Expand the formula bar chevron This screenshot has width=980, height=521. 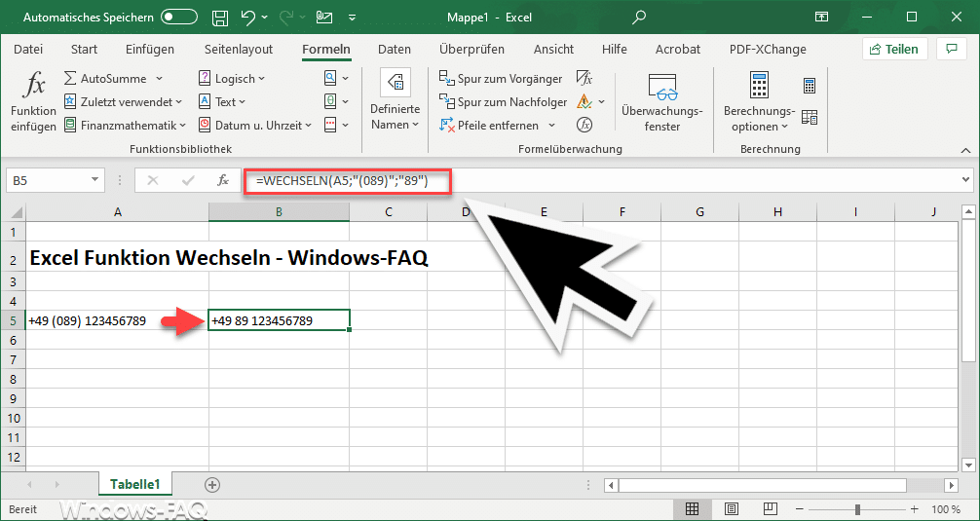tap(967, 180)
